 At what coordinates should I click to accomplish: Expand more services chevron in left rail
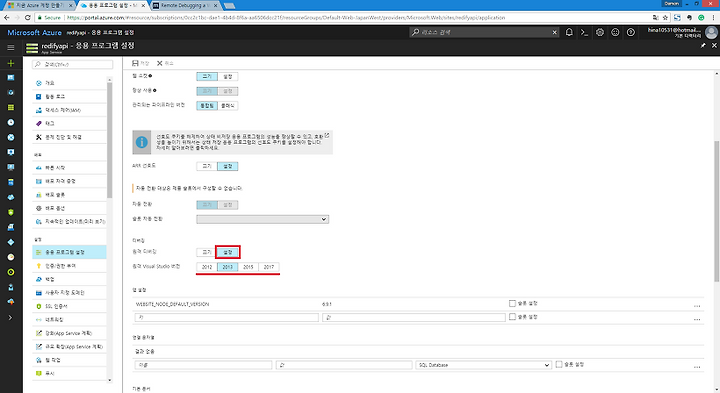pos(10,317)
